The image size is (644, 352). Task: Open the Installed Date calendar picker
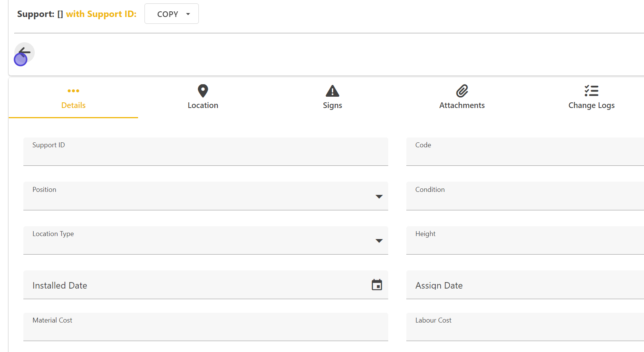pyautogui.click(x=377, y=285)
